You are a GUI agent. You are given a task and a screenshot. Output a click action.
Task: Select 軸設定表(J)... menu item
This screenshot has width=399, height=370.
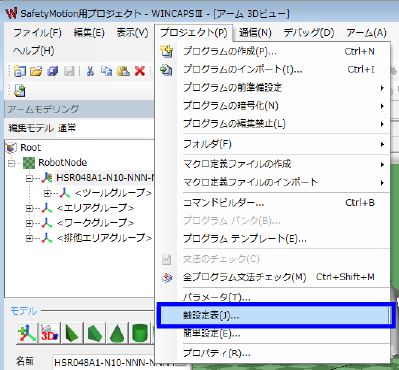[273, 315]
